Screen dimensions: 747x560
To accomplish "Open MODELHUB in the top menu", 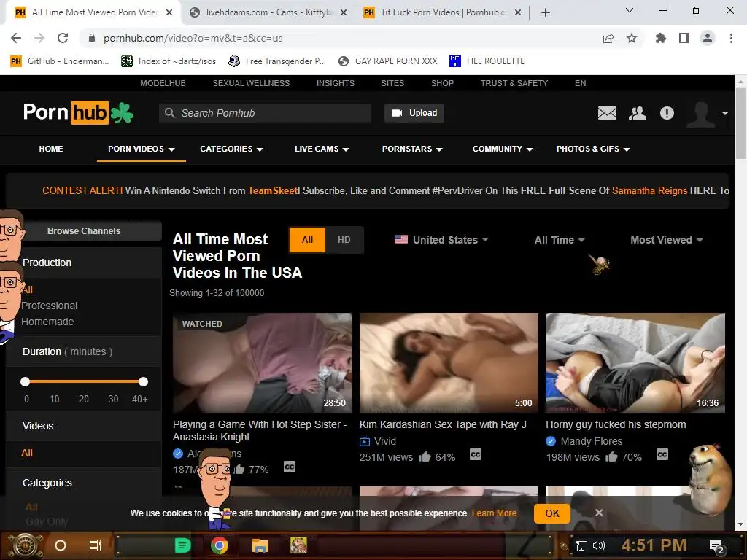I will coord(163,83).
